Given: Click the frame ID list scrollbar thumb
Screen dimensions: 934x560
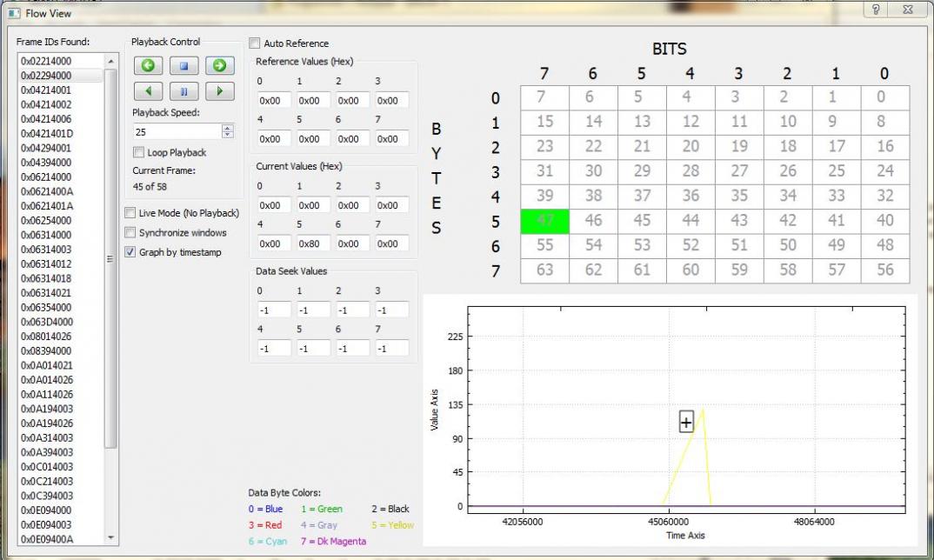Looking at the screenshot, I should click(110, 258).
